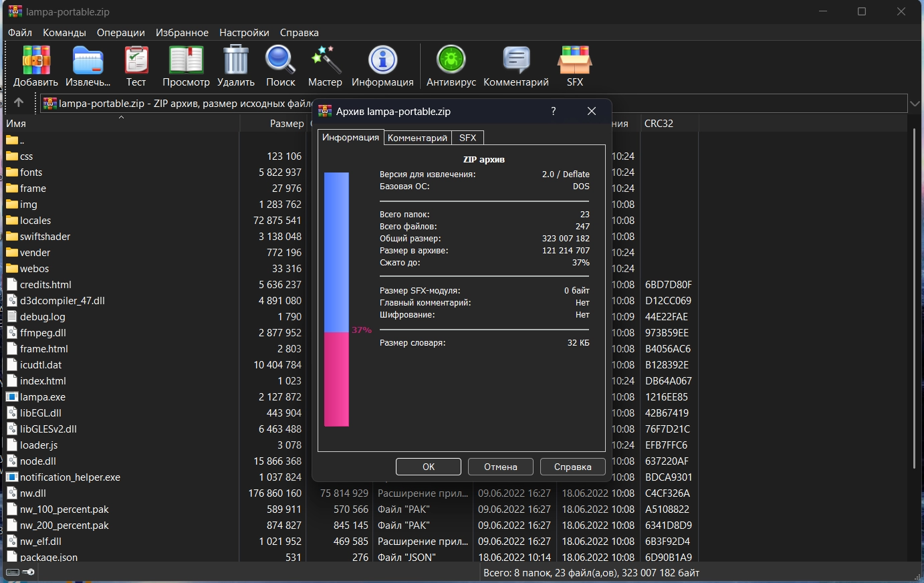Click the Справка dialog button
Screen dimensions: 924x583
[x=572, y=467]
